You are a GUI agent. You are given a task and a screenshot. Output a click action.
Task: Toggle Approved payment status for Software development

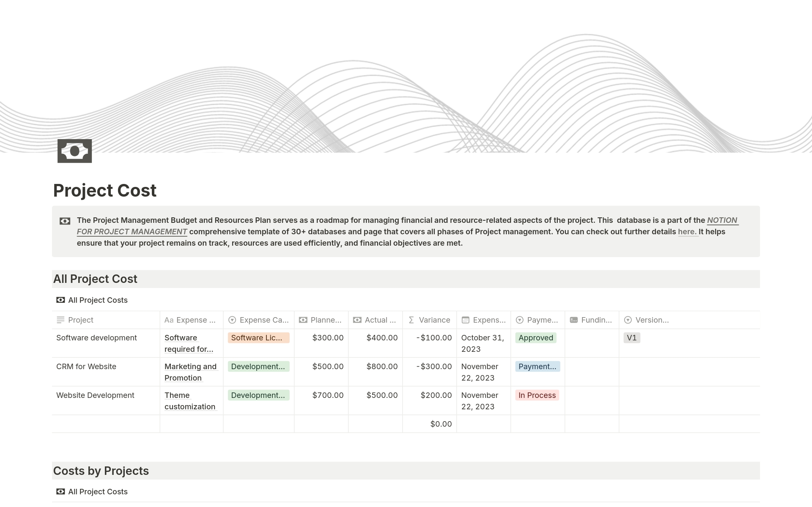535,337
